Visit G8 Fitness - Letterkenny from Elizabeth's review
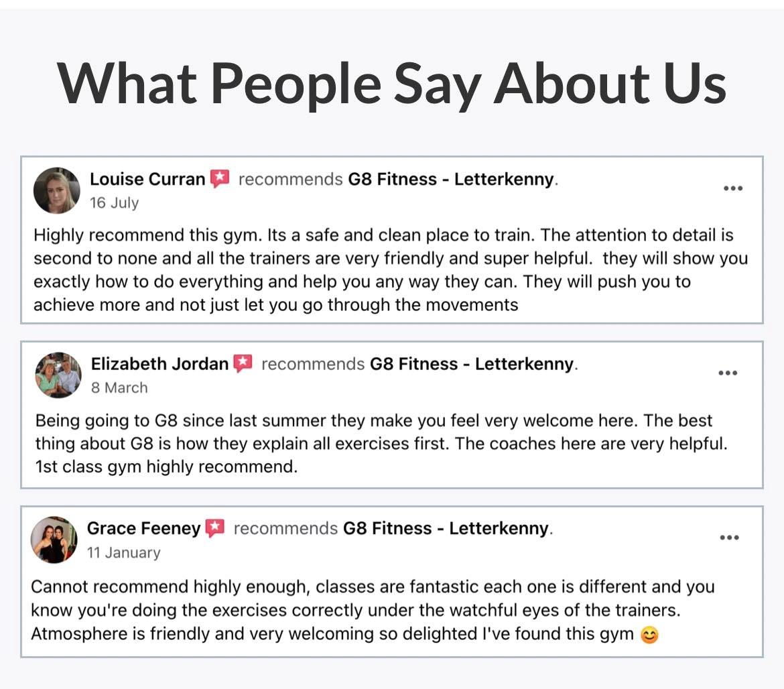 pos(472,364)
